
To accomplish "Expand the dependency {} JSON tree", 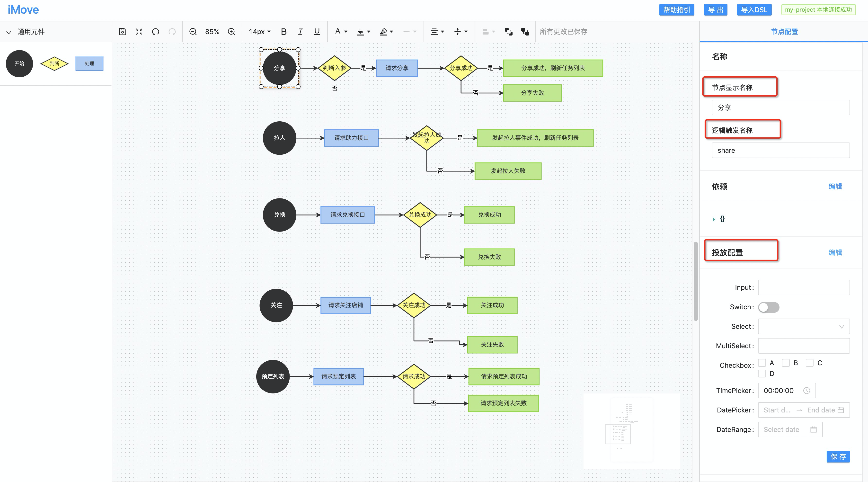I will pyautogui.click(x=714, y=219).
